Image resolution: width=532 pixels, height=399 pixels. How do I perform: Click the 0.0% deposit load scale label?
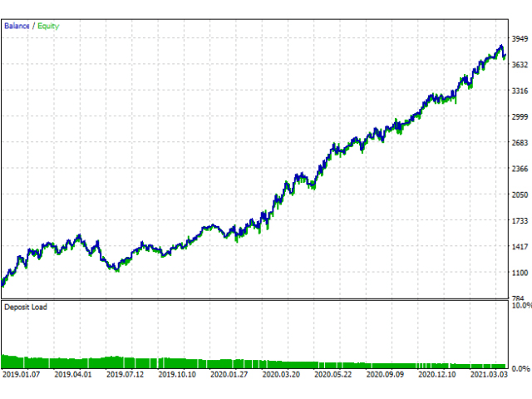[x=520, y=368]
